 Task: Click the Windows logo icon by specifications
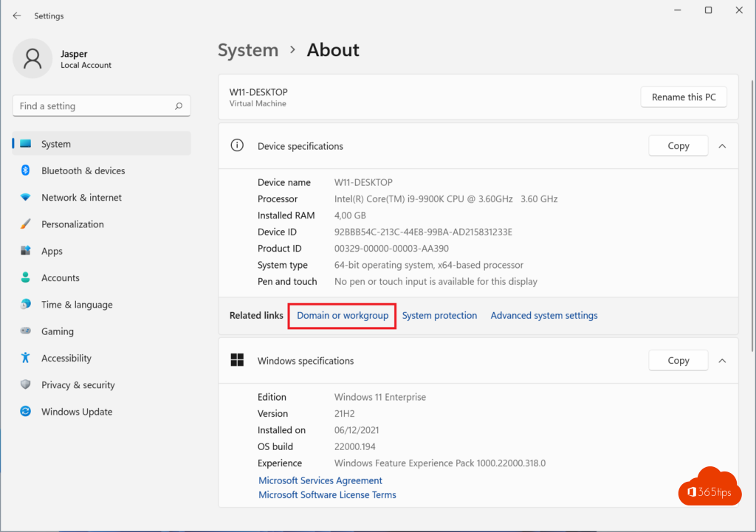[237, 360]
